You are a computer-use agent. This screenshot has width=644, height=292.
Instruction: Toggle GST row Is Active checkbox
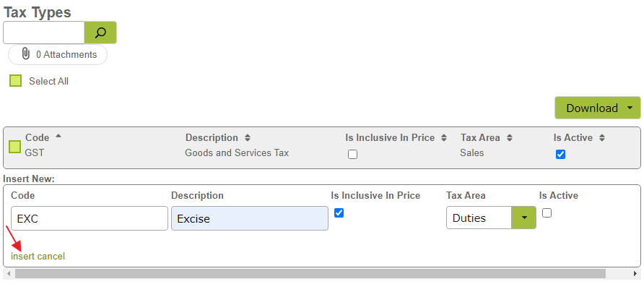[x=560, y=154]
